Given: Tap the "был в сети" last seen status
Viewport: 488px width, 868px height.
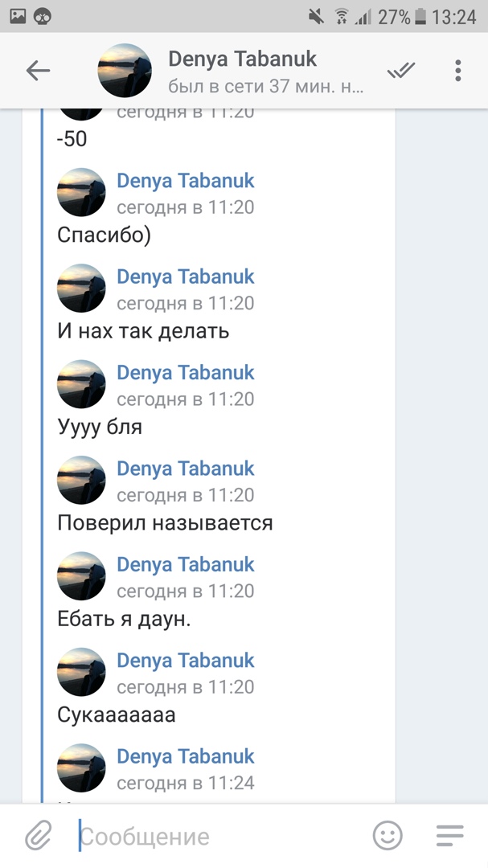Looking at the screenshot, I should click(x=265, y=86).
